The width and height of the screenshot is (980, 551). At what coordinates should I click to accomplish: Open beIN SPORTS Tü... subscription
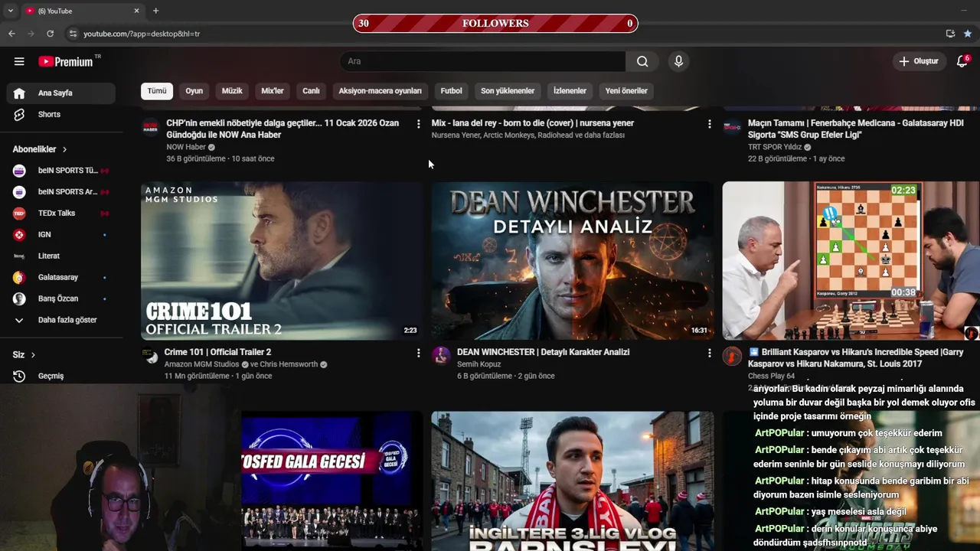[61, 171]
